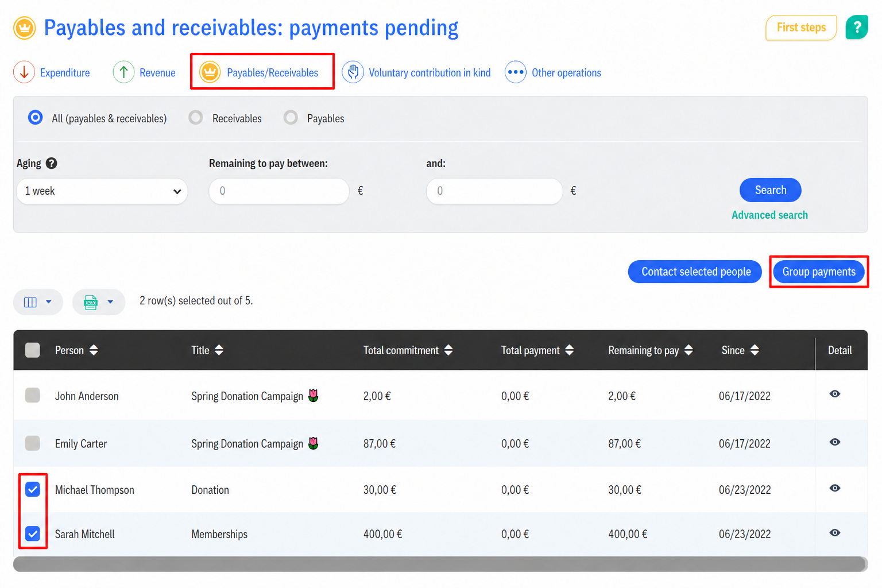Screen dimensions: 882x588
Task: Check Emily Carter row checkbox
Action: tap(33, 443)
